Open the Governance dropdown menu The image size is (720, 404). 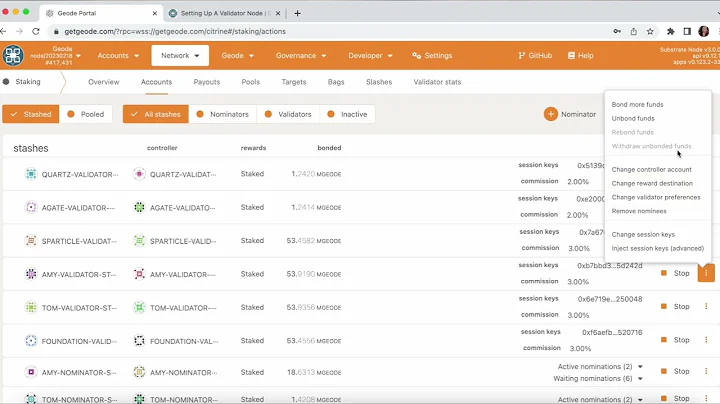(x=301, y=56)
